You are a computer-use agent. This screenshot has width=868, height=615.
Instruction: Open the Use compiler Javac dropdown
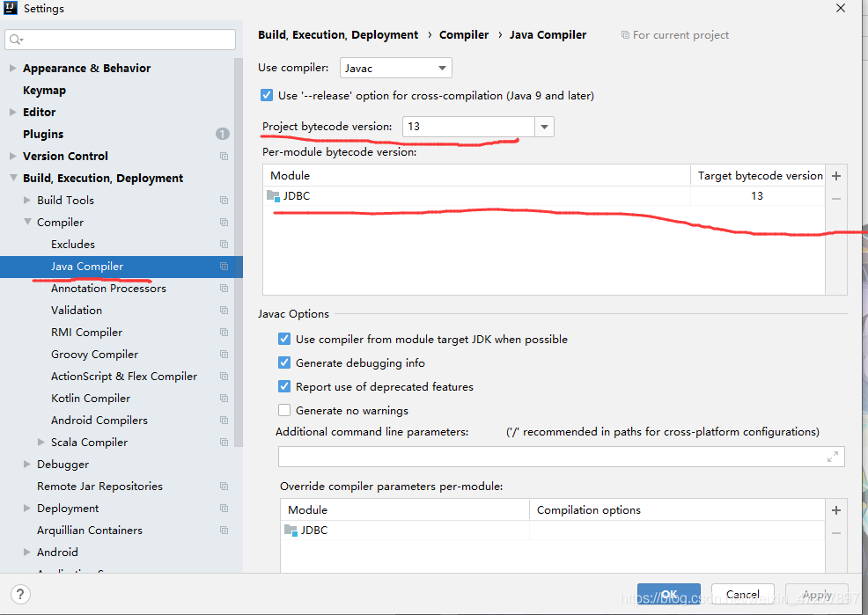click(396, 68)
